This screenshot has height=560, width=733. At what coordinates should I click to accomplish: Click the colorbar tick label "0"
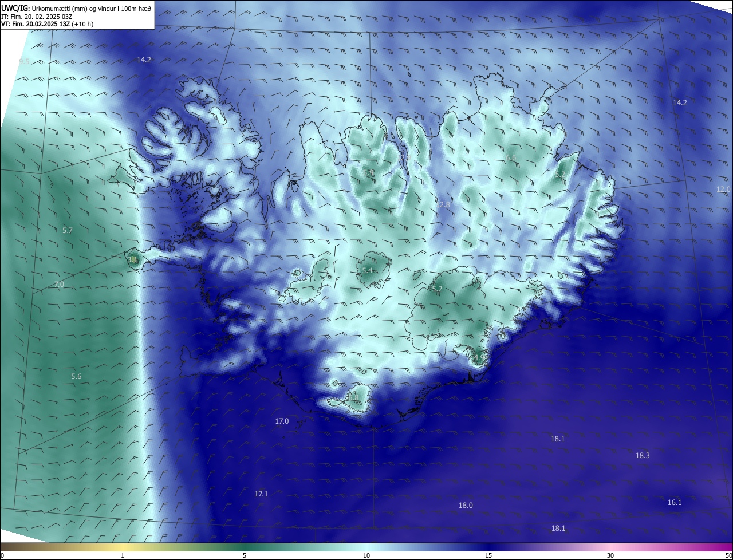(x=2, y=555)
